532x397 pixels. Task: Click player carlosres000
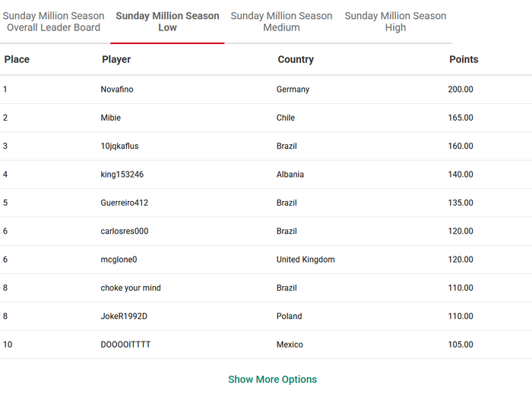[x=125, y=232]
